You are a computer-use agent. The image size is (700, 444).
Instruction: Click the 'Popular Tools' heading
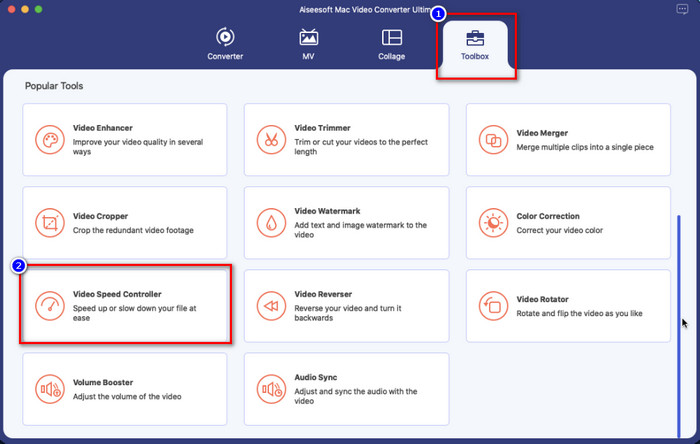[54, 86]
